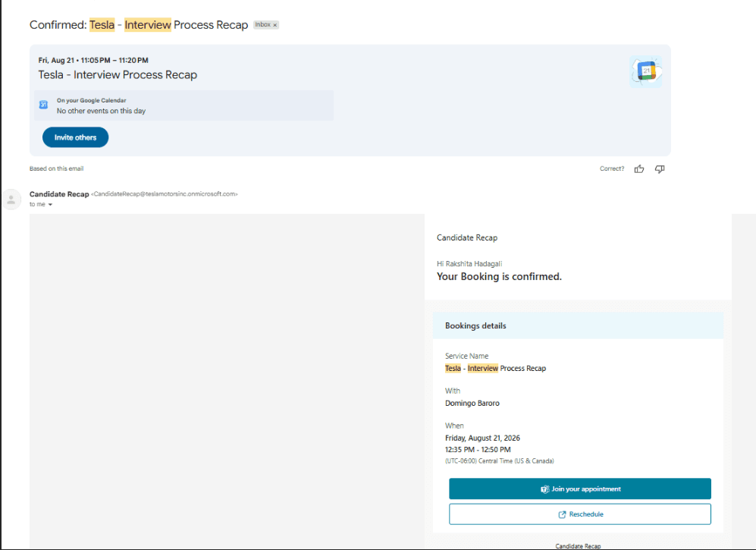Remove the Inbox label with the x

(x=275, y=25)
